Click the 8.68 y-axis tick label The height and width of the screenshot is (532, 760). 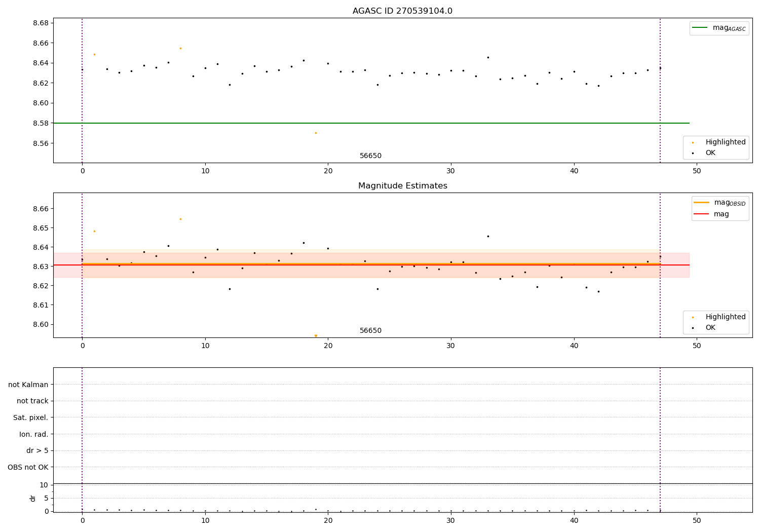(40, 23)
